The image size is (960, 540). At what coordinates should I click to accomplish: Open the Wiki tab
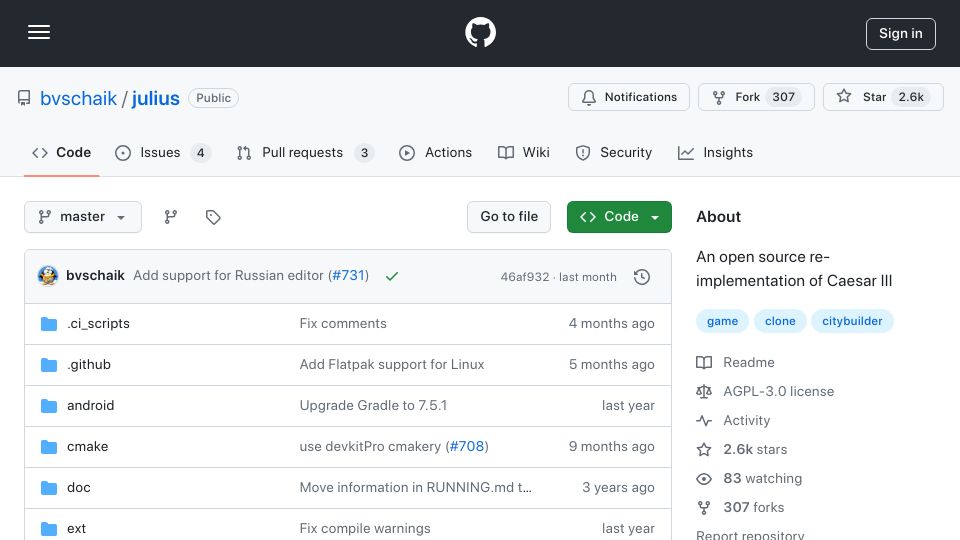pos(523,152)
